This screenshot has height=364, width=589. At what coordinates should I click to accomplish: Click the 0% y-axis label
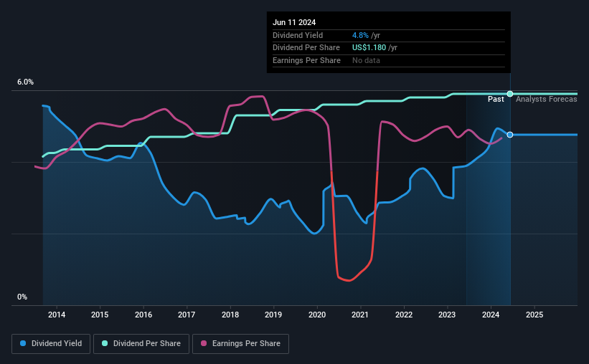(x=22, y=297)
